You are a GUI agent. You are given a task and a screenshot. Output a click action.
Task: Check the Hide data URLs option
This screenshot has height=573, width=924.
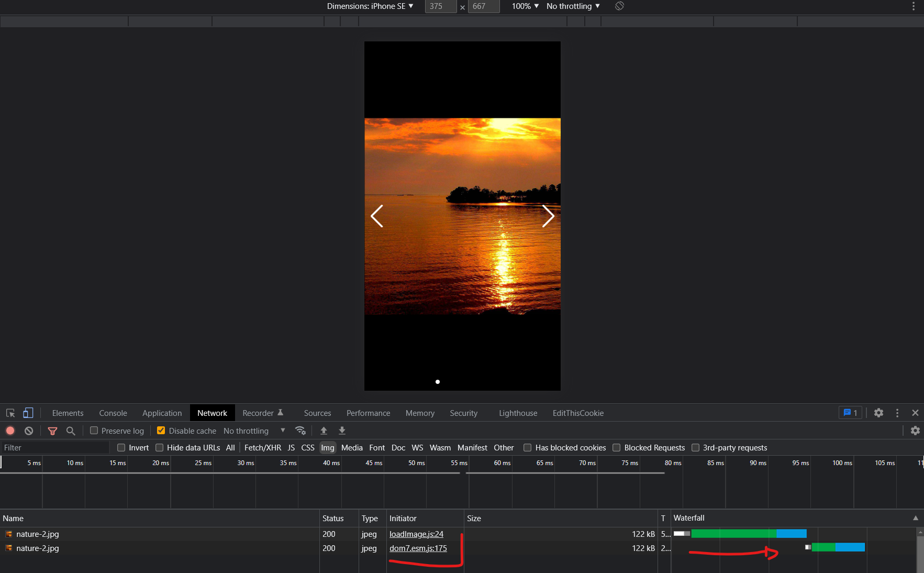(159, 447)
